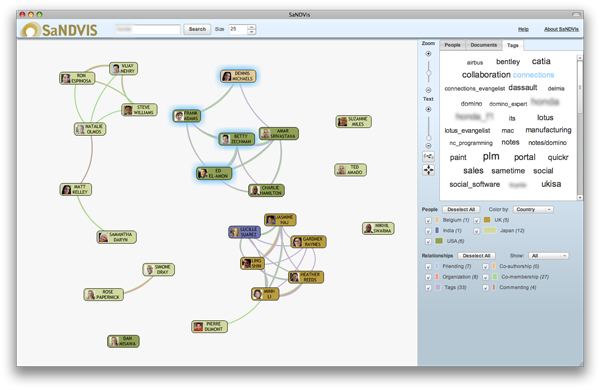The image size is (600, 389).
Task: Select Samantha Daryn node
Action: [116, 237]
